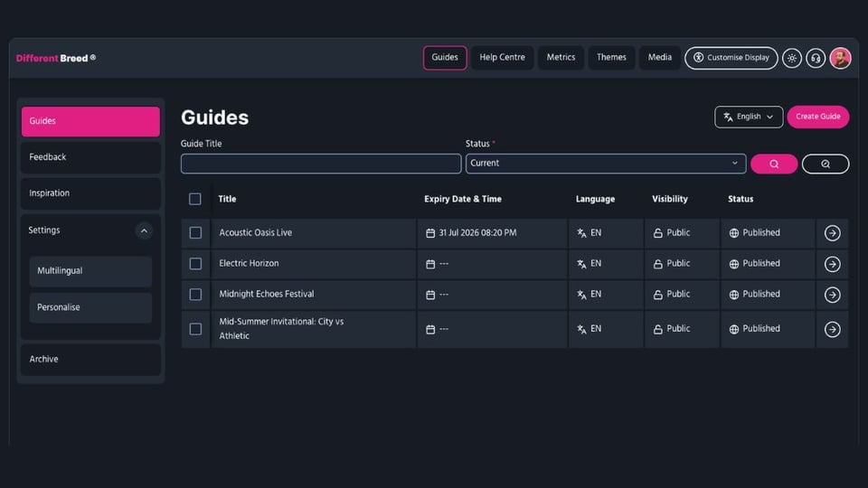Open the English language dropdown

point(749,117)
